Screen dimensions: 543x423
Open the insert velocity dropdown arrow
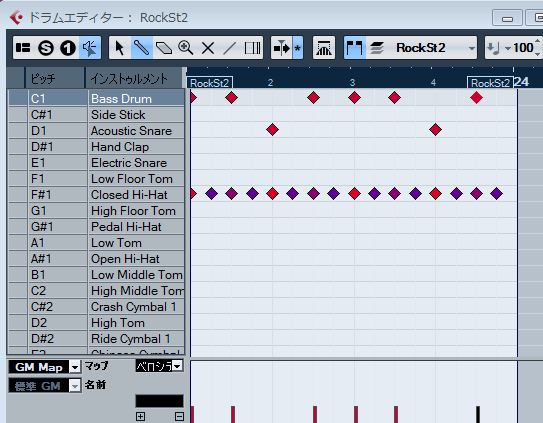[x=508, y=49]
